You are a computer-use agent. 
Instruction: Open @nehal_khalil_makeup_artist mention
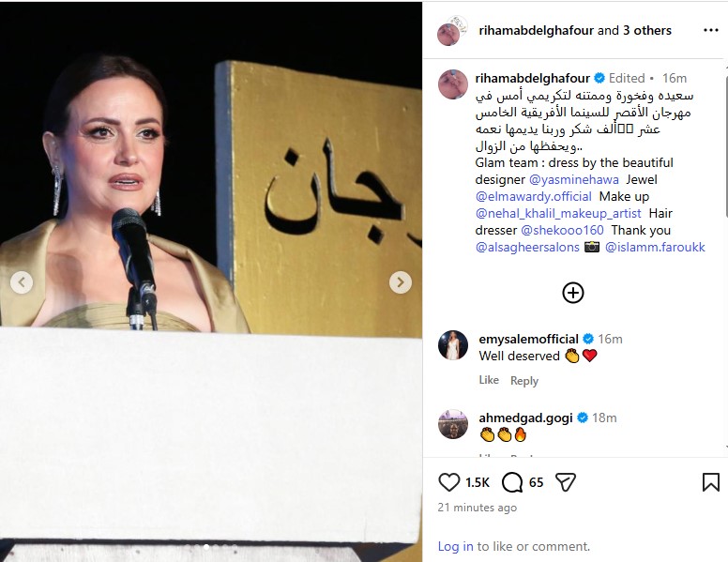[x=558, y=213]
